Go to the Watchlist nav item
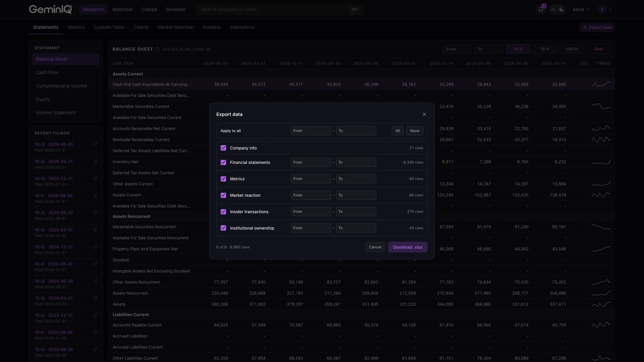The width and height of the screenshot is (644, 362). [122, 9]
